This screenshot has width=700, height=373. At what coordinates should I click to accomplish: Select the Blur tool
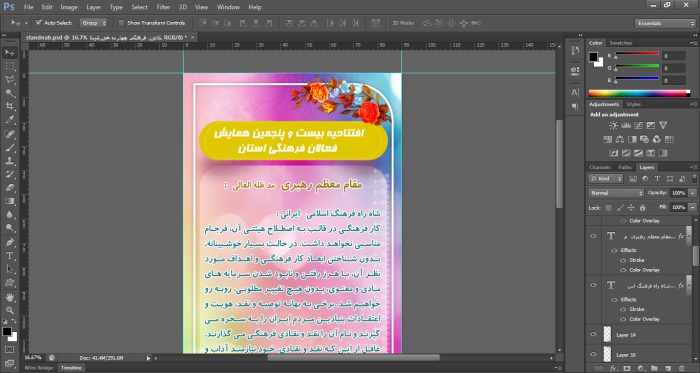tap(9, 215)
